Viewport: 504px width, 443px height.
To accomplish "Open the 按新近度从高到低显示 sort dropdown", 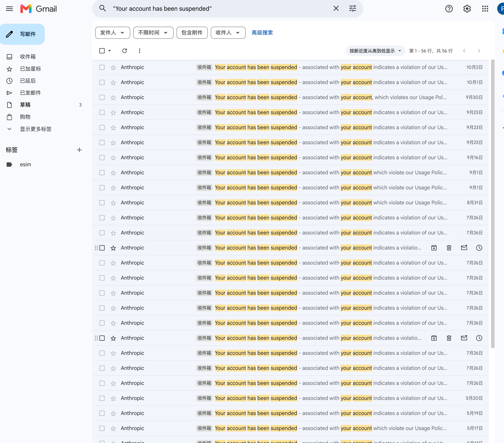I will pyautogui.click(x=375, y=51).
